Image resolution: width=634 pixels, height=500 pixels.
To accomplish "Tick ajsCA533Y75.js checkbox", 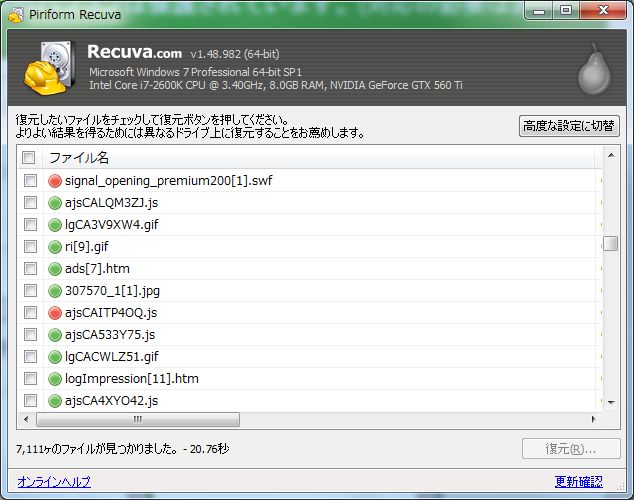I will click(x=30, y=334).
